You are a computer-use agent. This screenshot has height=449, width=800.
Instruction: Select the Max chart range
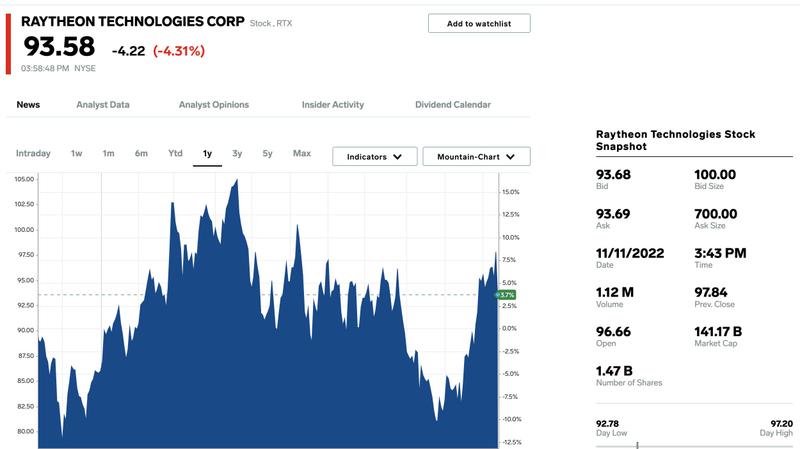click(x=302, y=153)
